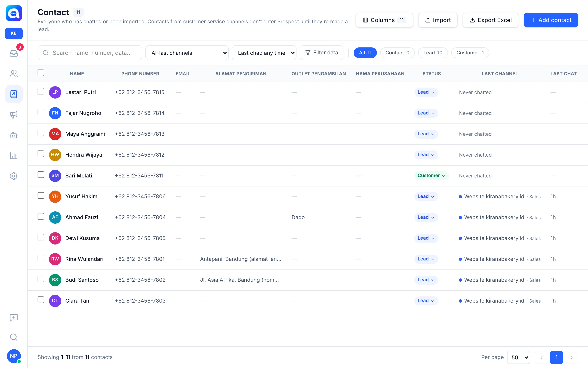Image resolution: width=588 pixels, height=368 pixels.
Task: Expand Sari Melati's Customer status dropdown
Action: point(432,176)
